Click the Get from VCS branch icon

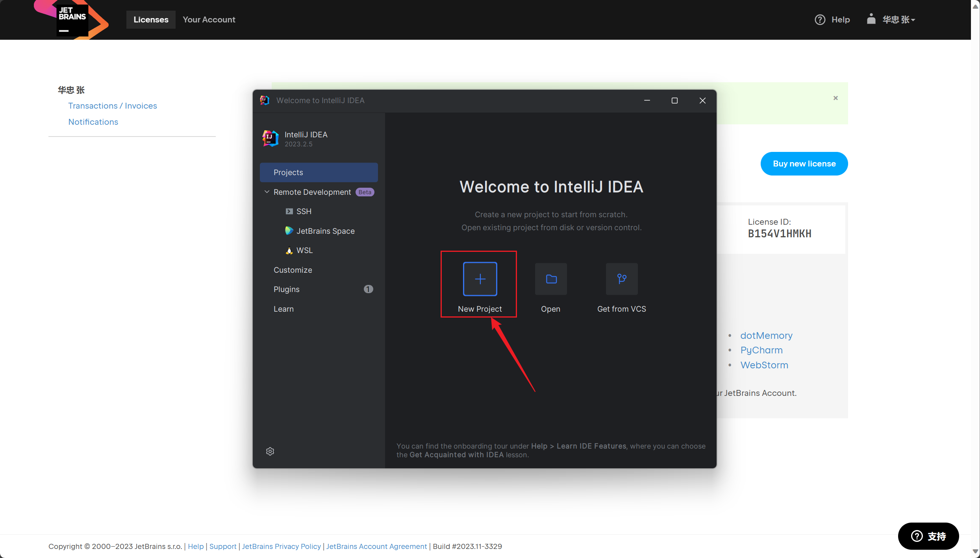(622, 279)
